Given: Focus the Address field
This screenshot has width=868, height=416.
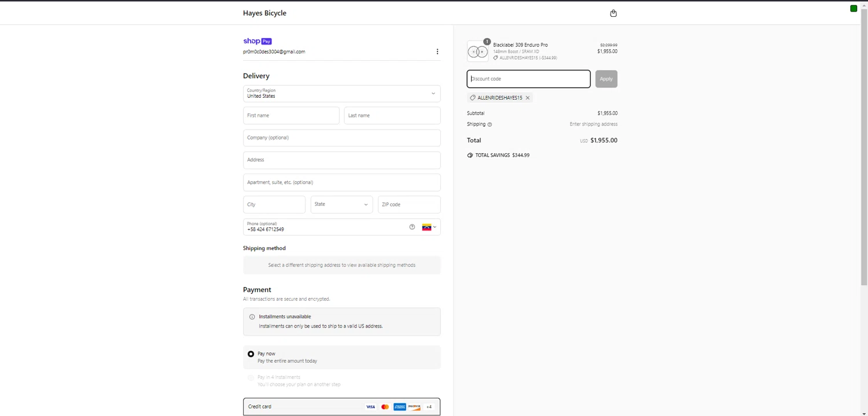Looking at the screenshot, I should 341,160.
